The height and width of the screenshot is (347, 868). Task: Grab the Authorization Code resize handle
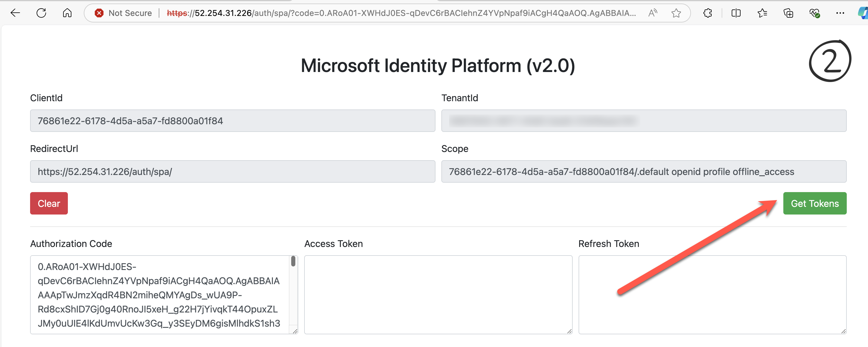coord(295,331)
